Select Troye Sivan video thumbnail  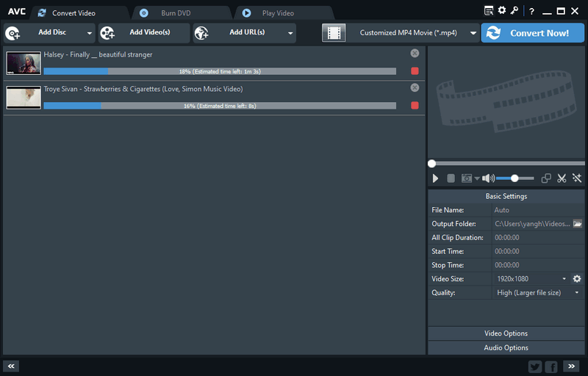click(x=24, y=98)
